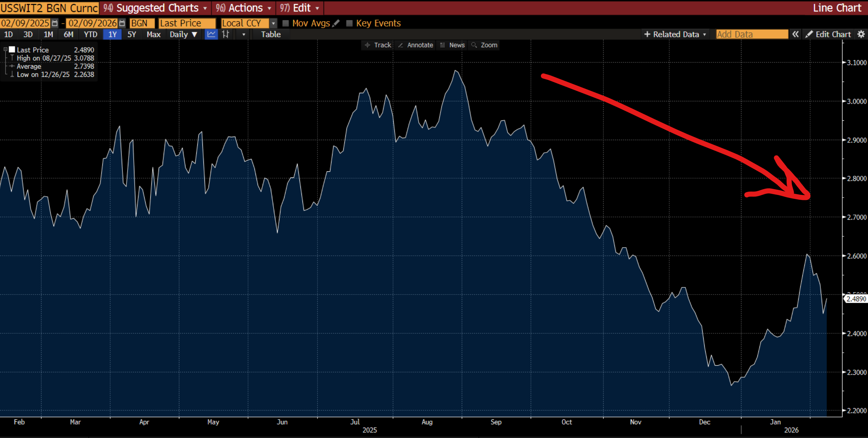Open the Suggested Charts menu

click(155, 8)
